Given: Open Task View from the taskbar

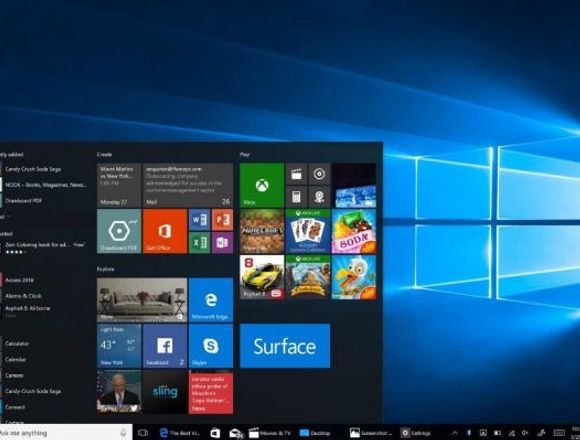Looking at the screenshot, I should pyautogui.click(x=143, y=433).
